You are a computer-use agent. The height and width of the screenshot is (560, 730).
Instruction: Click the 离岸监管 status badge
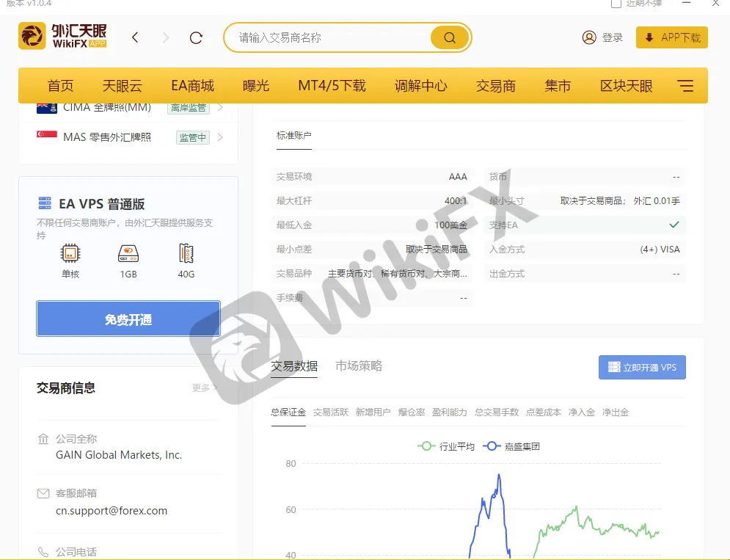(x=188, y=108)
